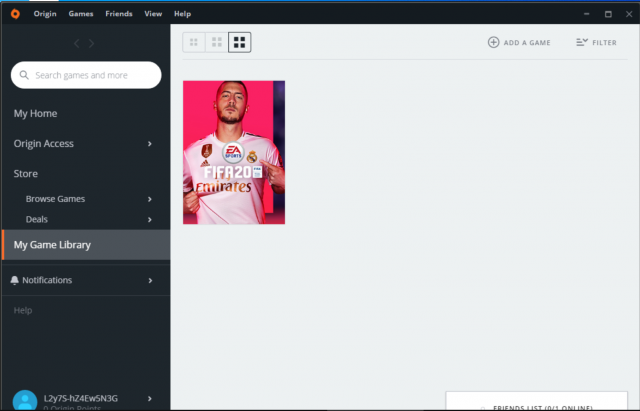Open the FIFA 20 game tile
The width and height of the screenshot is (640, 411).
coord(234,152)
